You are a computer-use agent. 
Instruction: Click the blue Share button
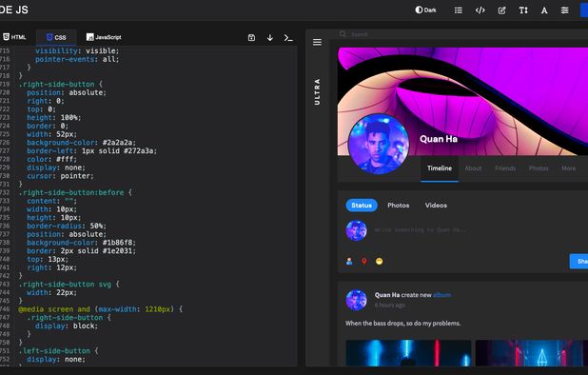578,262
